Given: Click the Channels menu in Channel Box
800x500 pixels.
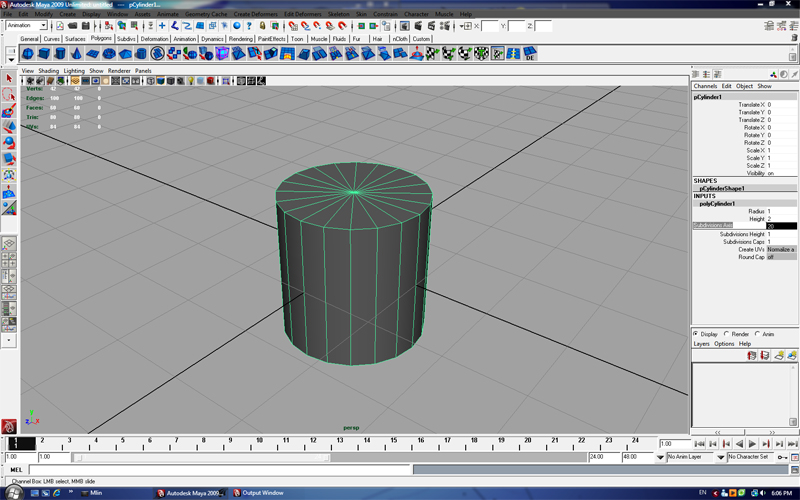Looking at the screenshot, I should 706,86.
